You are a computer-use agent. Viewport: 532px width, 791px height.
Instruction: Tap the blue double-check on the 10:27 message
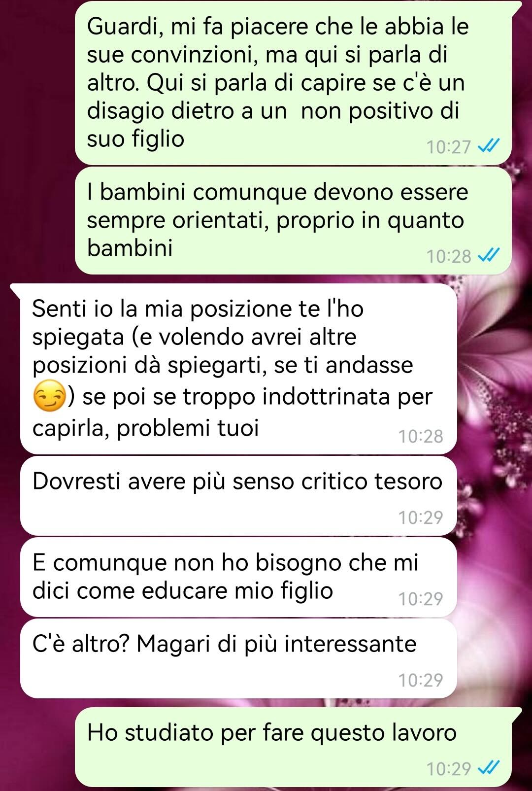point(489,146)
